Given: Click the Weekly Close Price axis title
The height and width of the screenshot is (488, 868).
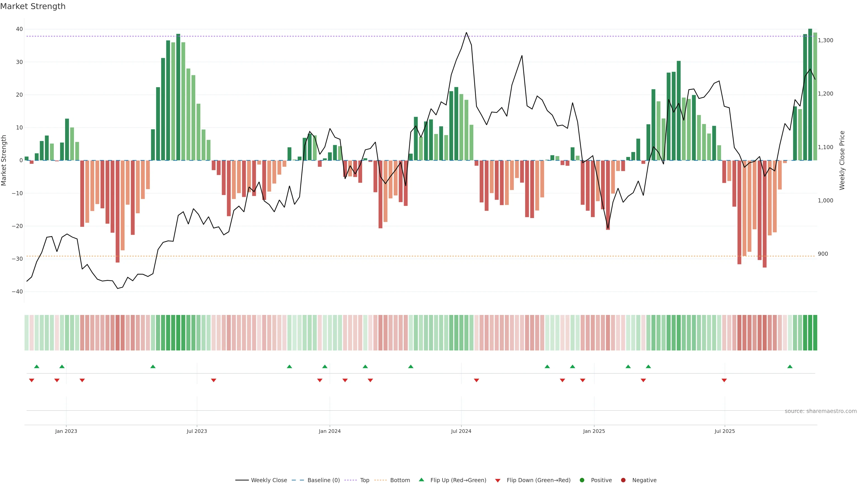Looking at the screenshot, I should [x=842, y=160].
